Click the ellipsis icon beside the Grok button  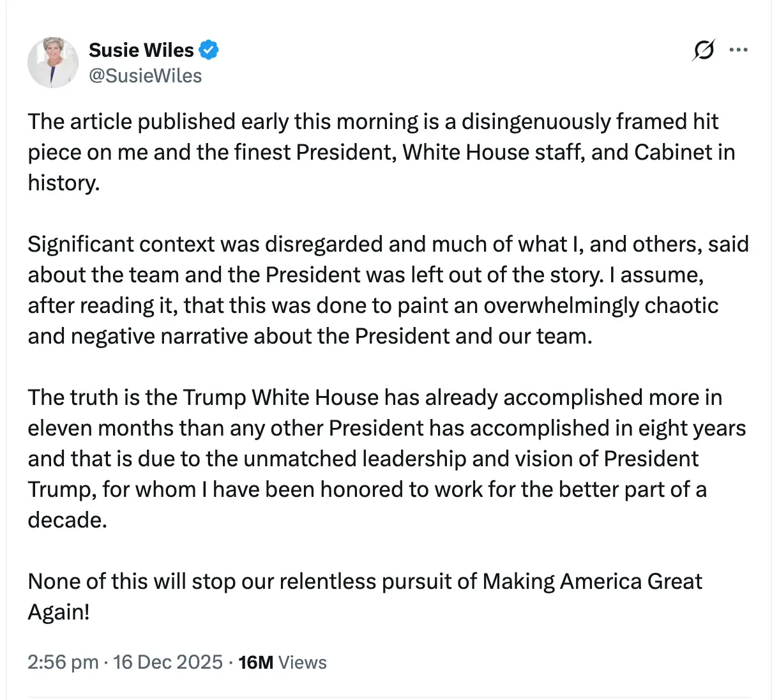pos(739,50)
